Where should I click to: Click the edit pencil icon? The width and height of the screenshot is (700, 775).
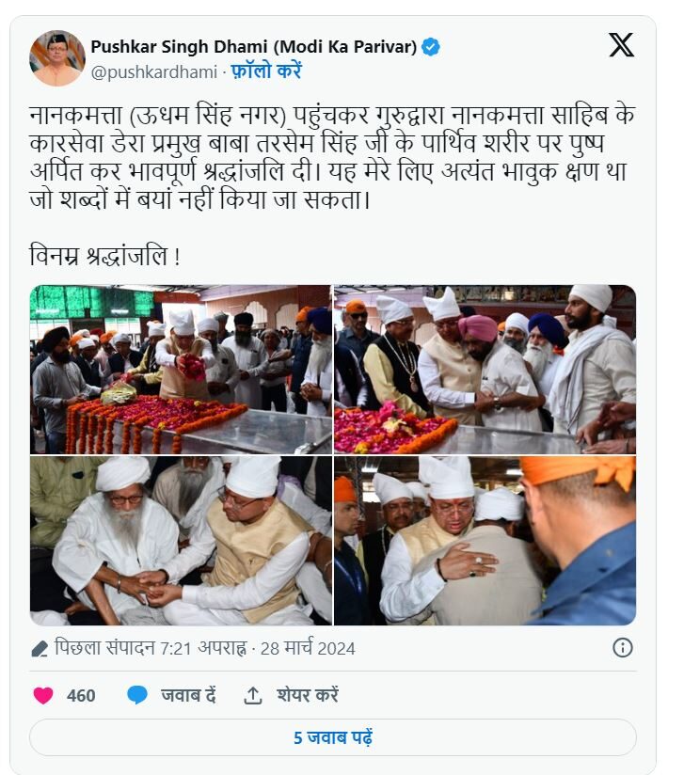click(40, 649)
